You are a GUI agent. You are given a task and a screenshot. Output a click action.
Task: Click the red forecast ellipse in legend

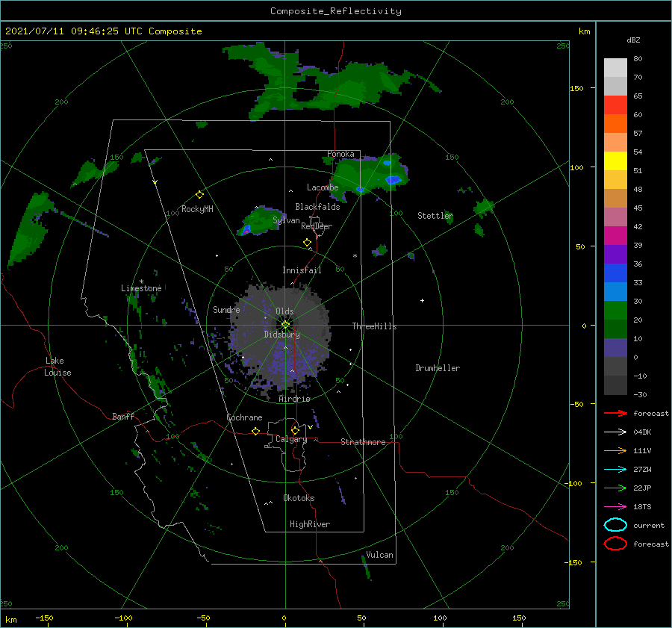click(x=615, y=544)
